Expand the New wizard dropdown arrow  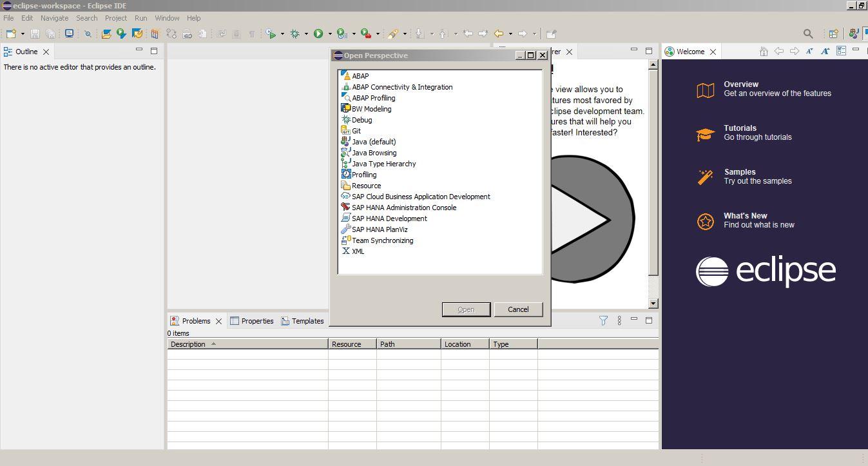coord(21,34)
